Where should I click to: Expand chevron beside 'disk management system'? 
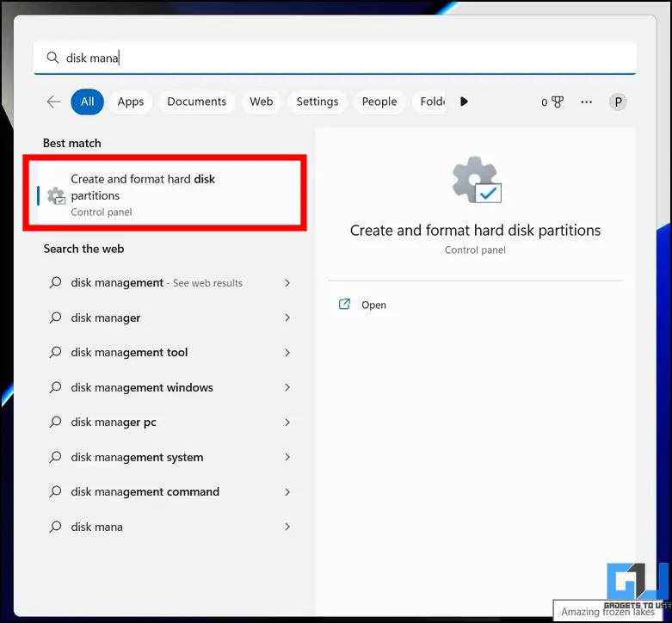287,457
